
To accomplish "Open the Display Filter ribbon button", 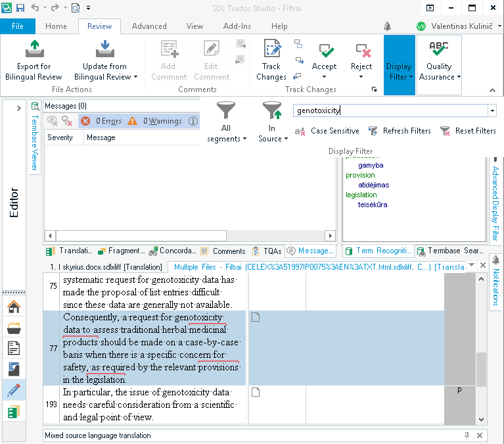I will [x=400, y=65].
